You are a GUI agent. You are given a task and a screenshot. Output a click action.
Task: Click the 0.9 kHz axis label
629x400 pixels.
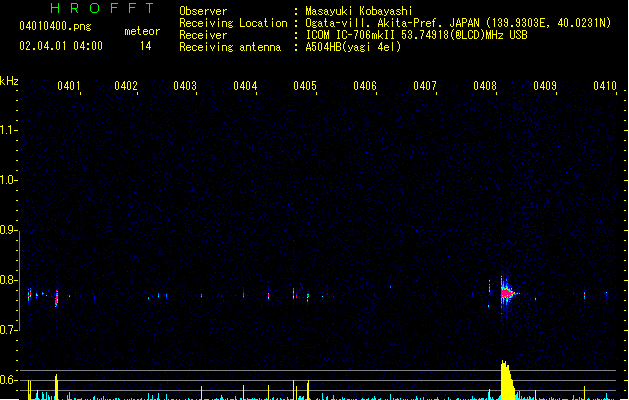[8, 230]
